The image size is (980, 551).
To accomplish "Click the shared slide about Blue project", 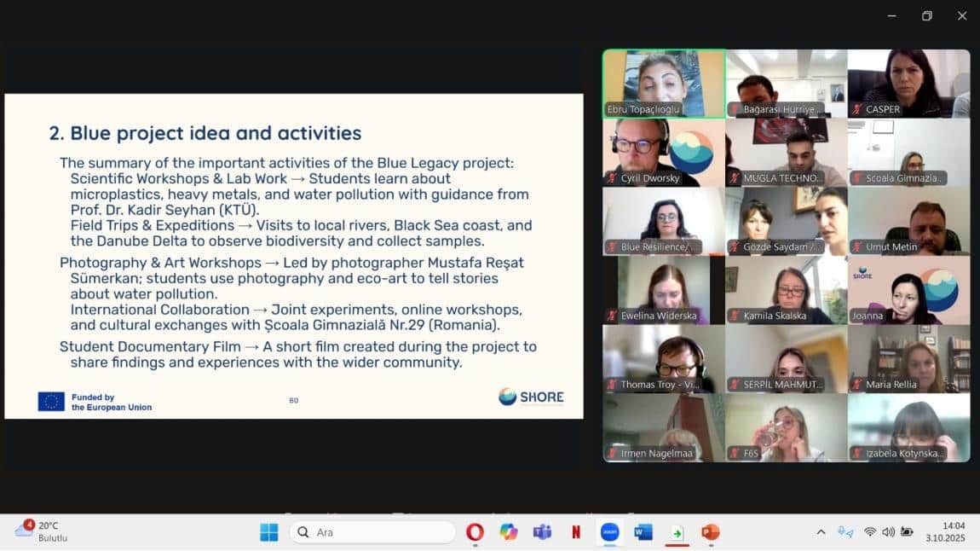I will (294, 256).
